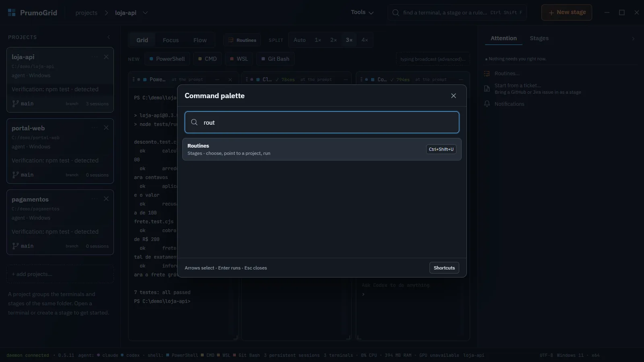Minimize the Cl… terminal pane
Screen dimensions: 644x362
point(345,80)
